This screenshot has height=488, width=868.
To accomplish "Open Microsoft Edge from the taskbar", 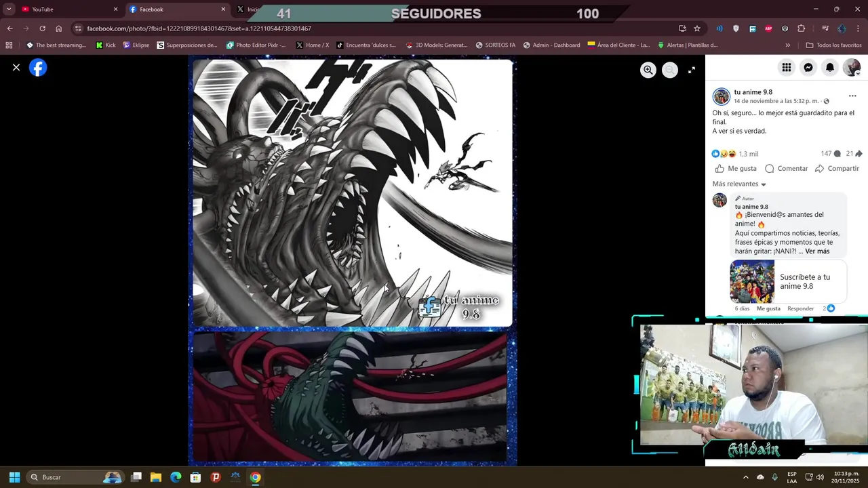I will (x=176, y=477).
